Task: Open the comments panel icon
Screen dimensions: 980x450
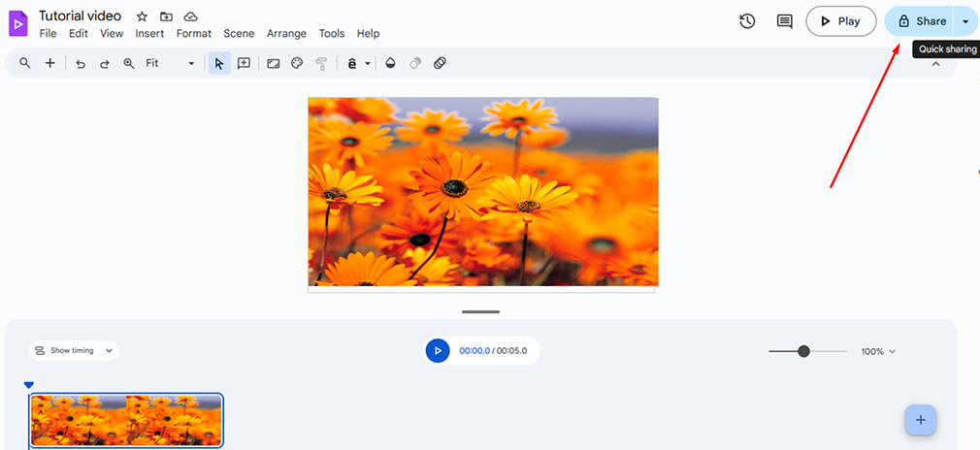Action: tap(784, 21)
